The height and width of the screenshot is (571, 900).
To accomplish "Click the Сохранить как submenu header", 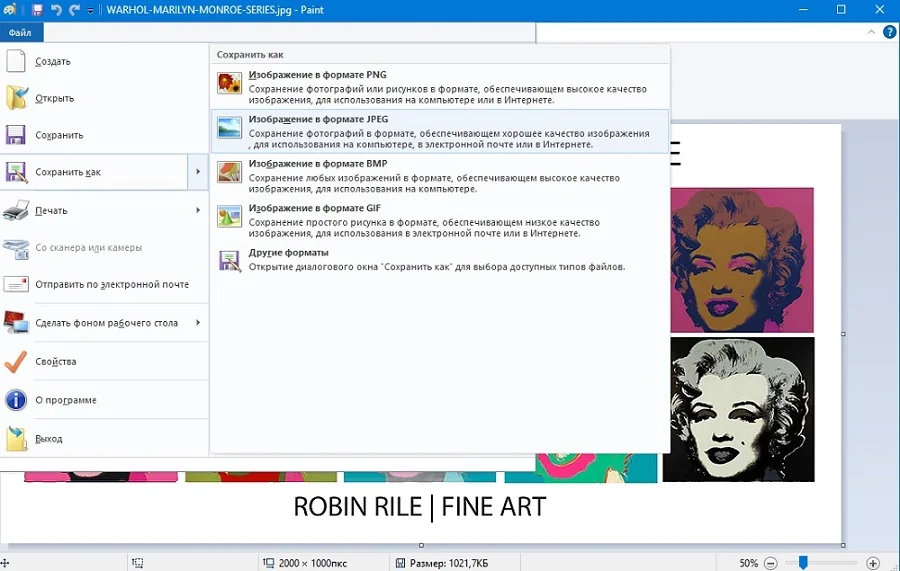I will click(x=250, y=55).
